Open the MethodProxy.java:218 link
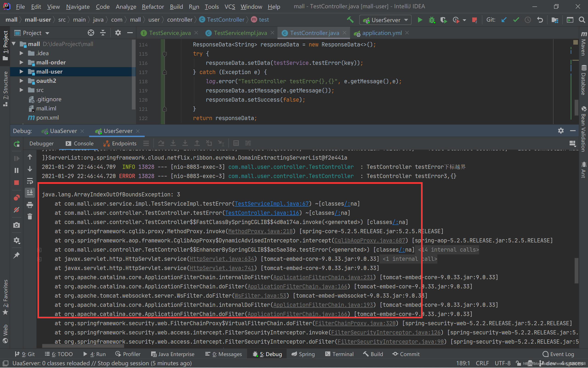Screen dimensions: 588x368 260,231
